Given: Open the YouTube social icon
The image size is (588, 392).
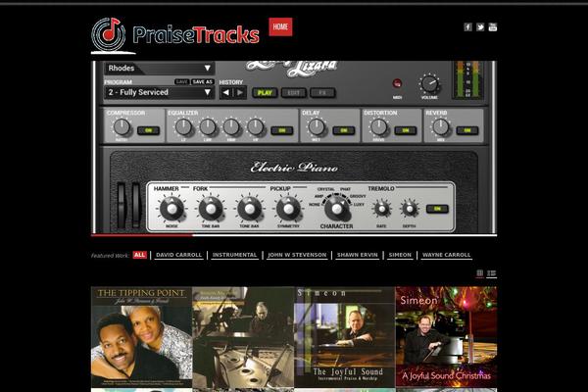Looking at the screenshot, I should click(492, 27).
